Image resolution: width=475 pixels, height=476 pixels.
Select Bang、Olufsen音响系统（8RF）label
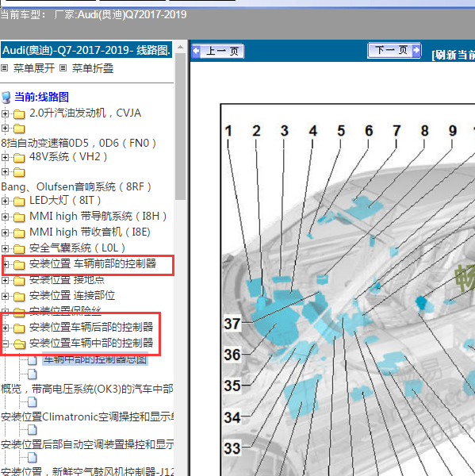(x=76, y=186)
